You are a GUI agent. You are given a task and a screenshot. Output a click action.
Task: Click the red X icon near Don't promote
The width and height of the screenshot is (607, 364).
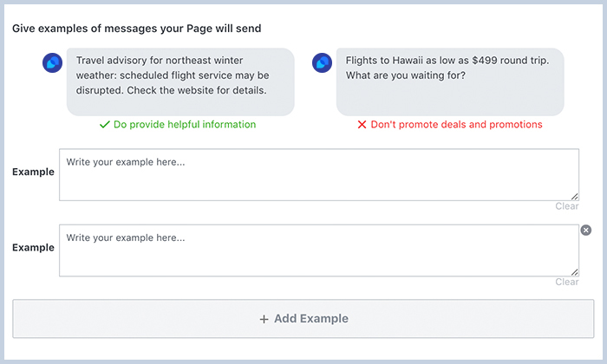click(x=362, y=125)
